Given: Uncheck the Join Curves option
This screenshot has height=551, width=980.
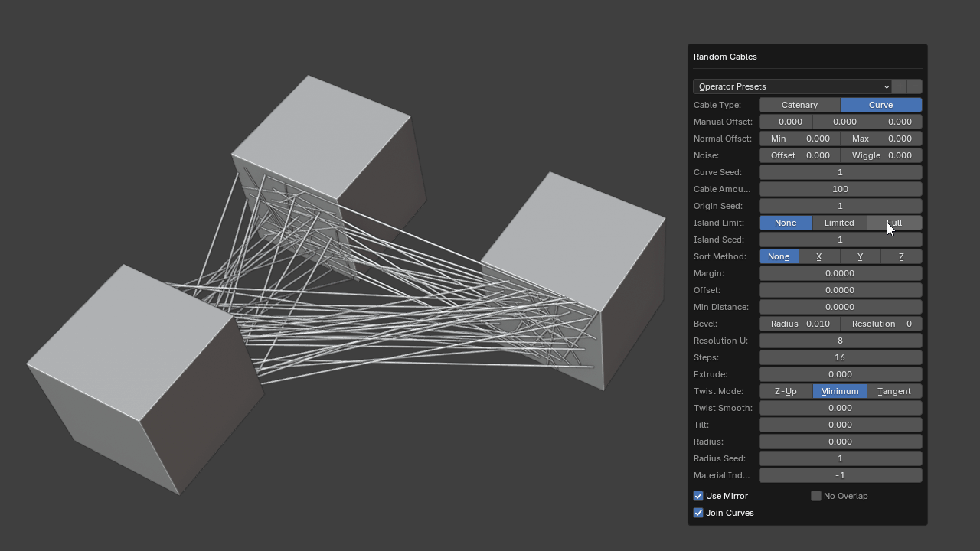Looking at the screenshot, I should [x=698, y=513].
